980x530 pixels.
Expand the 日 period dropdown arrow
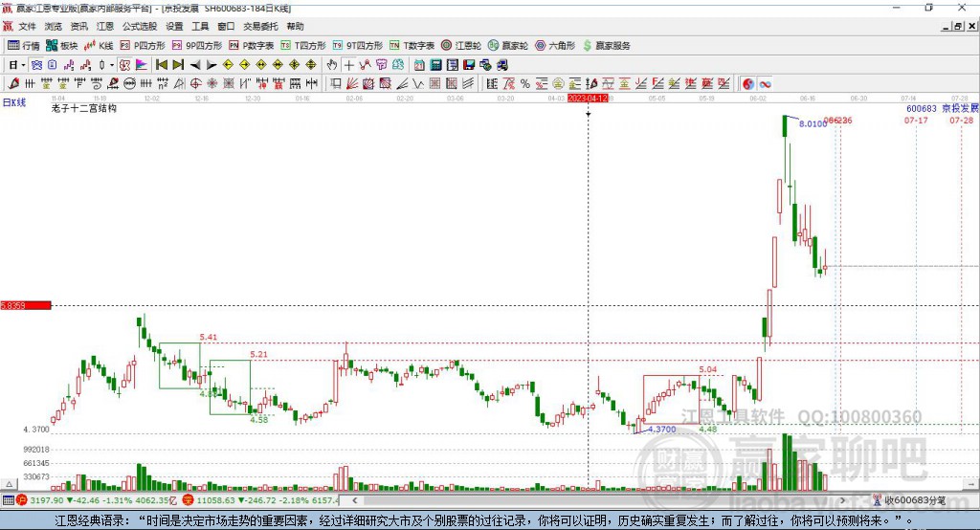tap(23, 65)
